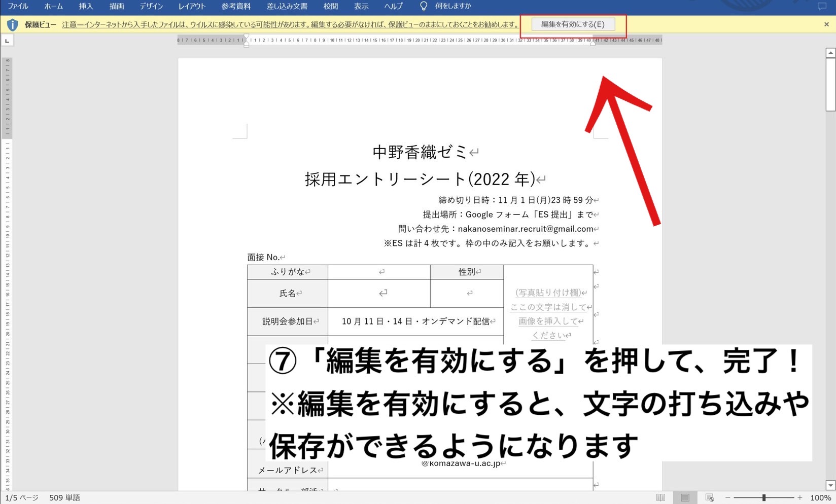Click the empty cell below 性別
836x504 pixels.
(x=467, y=293)
